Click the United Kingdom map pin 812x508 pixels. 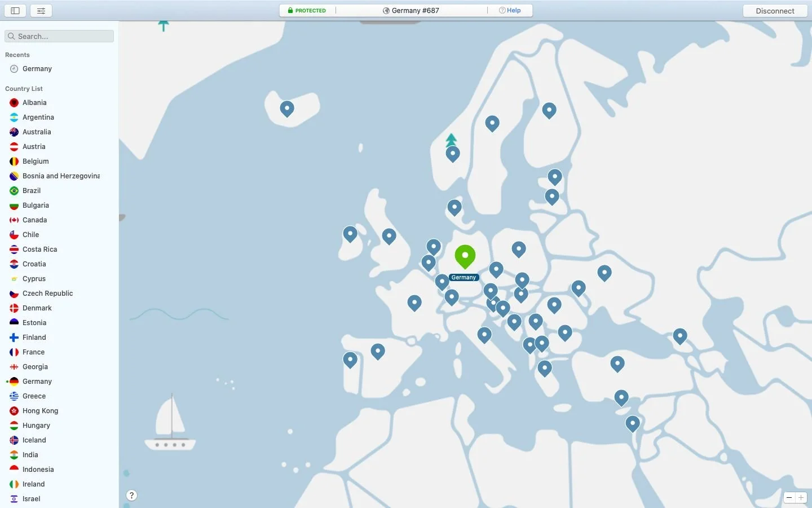pos(389,235)
